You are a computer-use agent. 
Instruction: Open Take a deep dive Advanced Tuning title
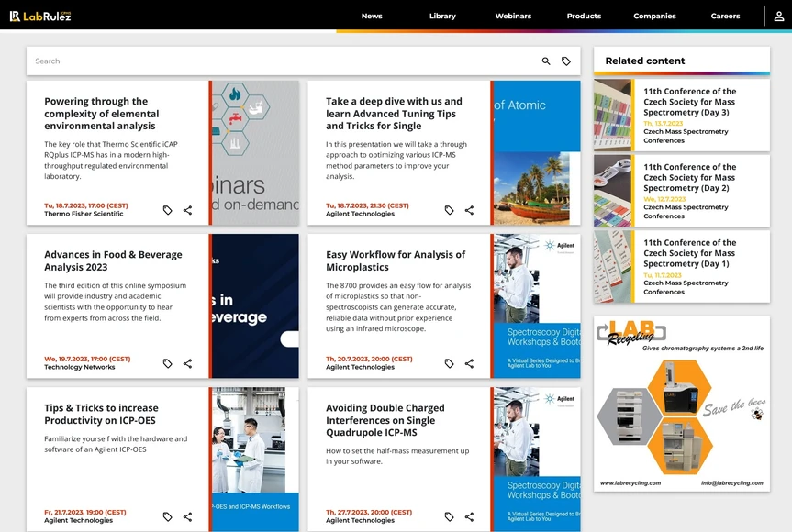[394, 114]
